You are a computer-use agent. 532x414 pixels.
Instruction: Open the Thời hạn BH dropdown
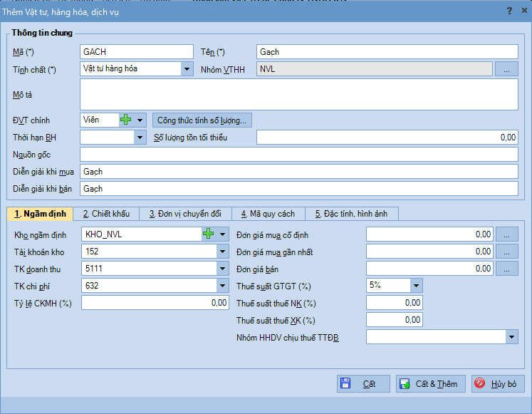coord(140,138)
